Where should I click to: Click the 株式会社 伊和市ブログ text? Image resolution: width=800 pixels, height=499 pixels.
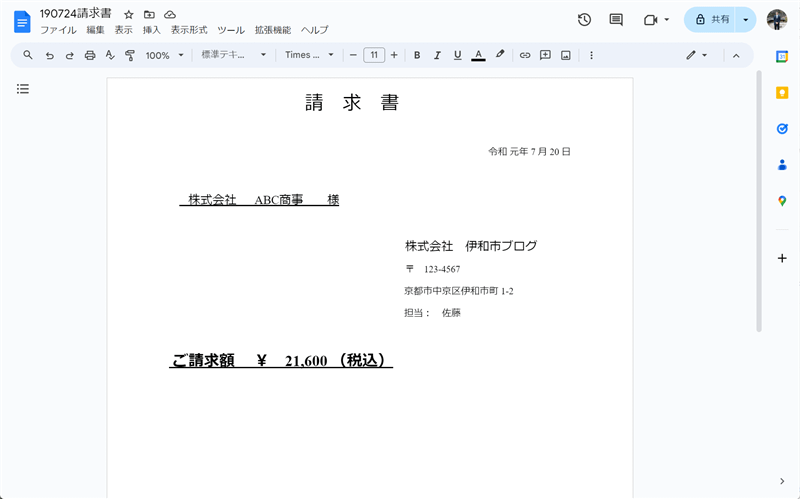pyautogui.click(x=471, y=246)
